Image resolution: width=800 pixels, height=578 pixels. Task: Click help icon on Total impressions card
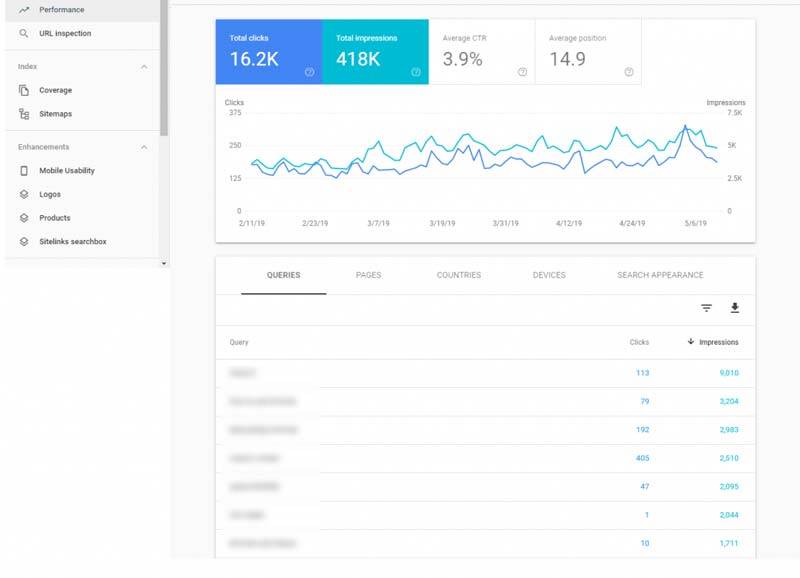pyautogui.click(x=416, y=72)
